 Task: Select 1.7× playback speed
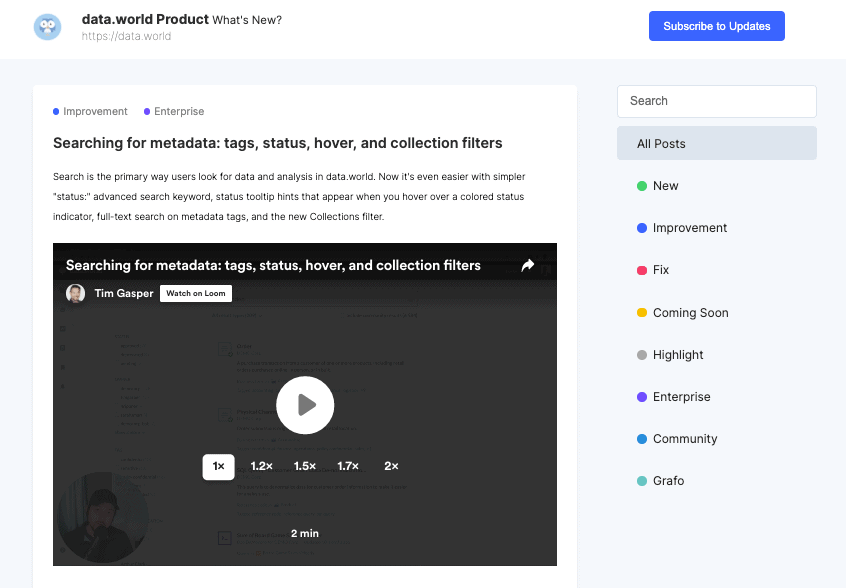pos(348,467)
